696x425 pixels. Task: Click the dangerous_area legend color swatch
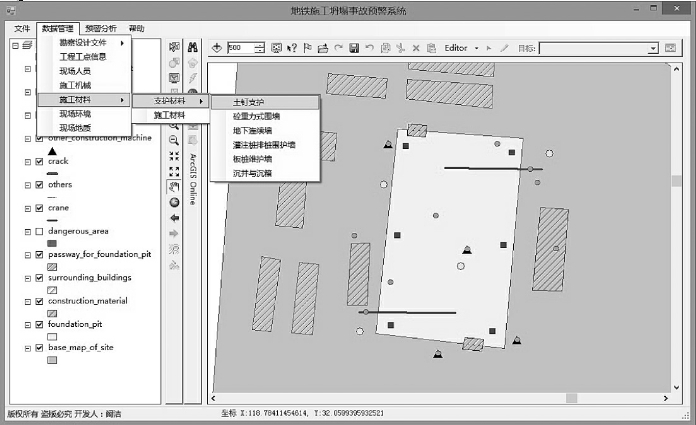(x=52, y=243)
